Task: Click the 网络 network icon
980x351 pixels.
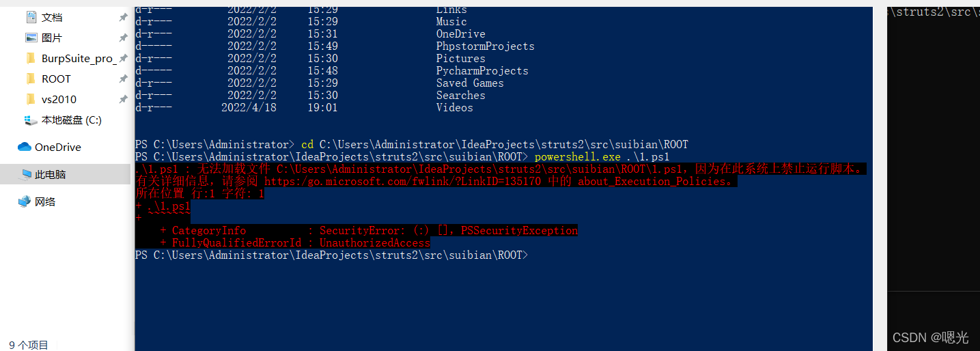Action: pos(25,201)
